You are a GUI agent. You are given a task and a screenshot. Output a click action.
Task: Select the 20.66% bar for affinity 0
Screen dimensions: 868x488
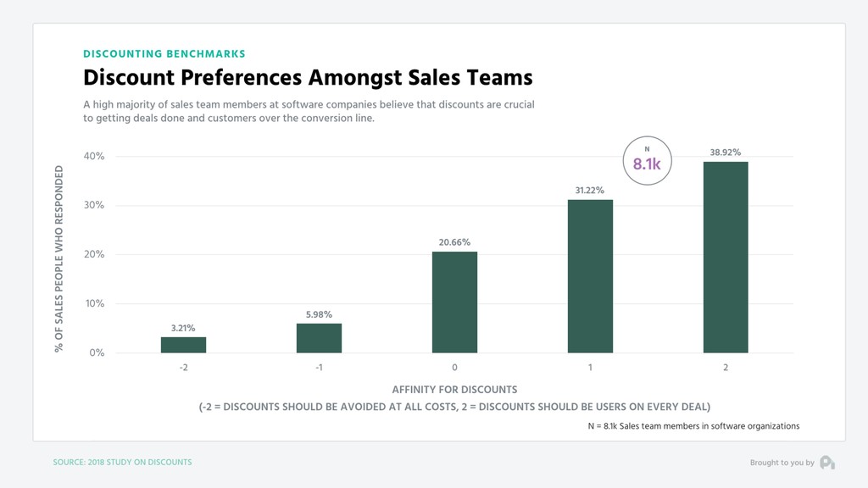click(454, 302)
